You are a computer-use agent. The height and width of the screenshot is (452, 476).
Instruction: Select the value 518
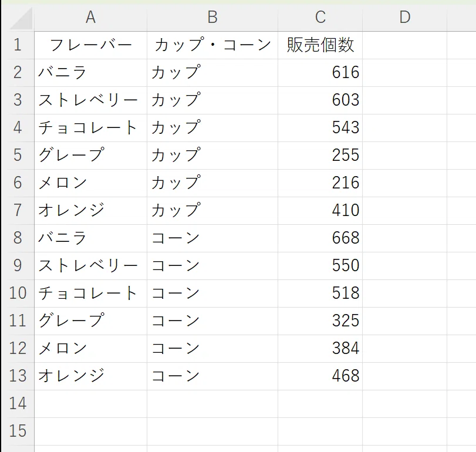[x=320, y=294]
